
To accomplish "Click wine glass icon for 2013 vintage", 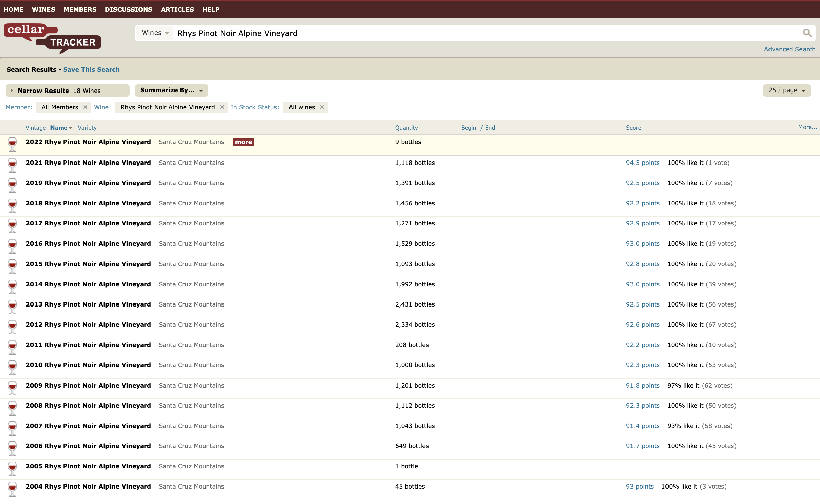I will coord(12,307).
